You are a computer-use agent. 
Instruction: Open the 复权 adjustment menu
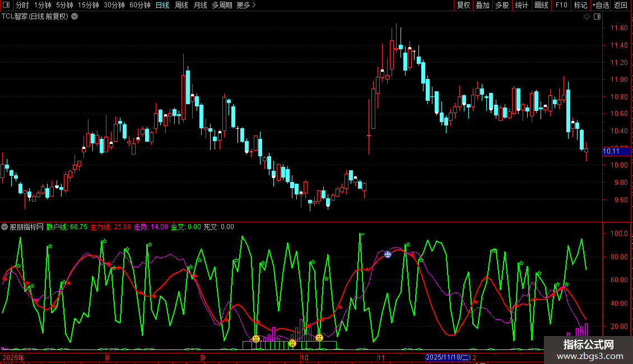coord(463,5)
